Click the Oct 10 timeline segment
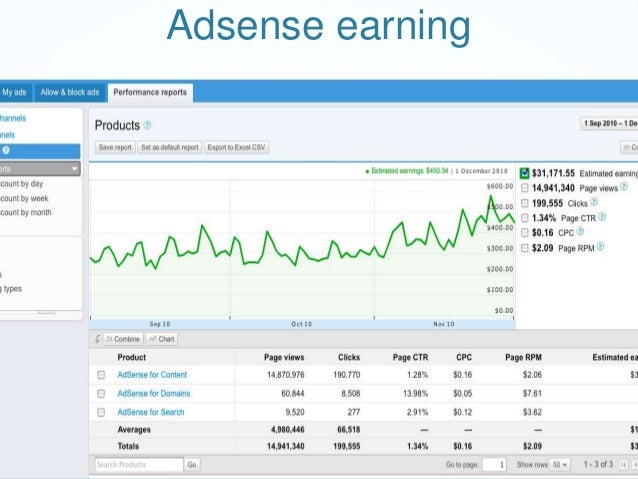Viewport: 638px width, 479px height. (302, 324)
